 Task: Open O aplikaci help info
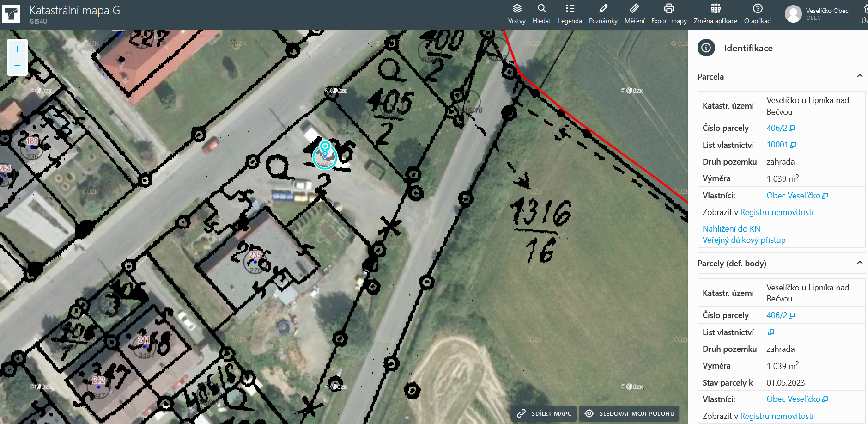[x=758, y=14]
